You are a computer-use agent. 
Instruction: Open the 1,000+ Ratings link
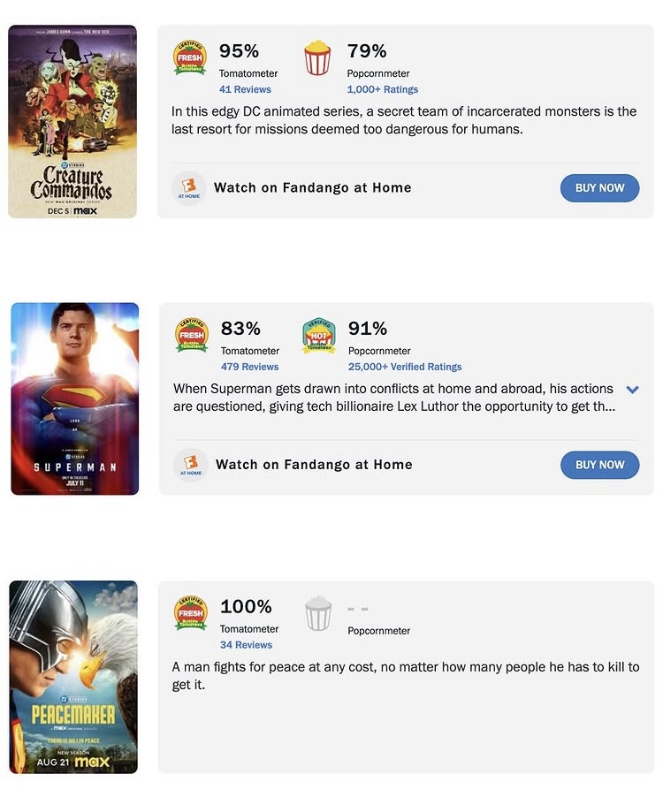(x=383, y=89)
